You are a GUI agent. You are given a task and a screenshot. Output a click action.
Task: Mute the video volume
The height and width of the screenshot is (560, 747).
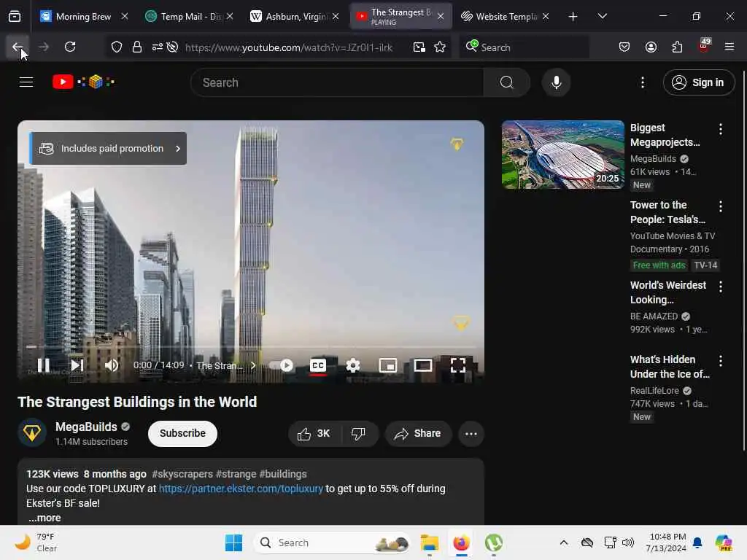pos(112,365)
